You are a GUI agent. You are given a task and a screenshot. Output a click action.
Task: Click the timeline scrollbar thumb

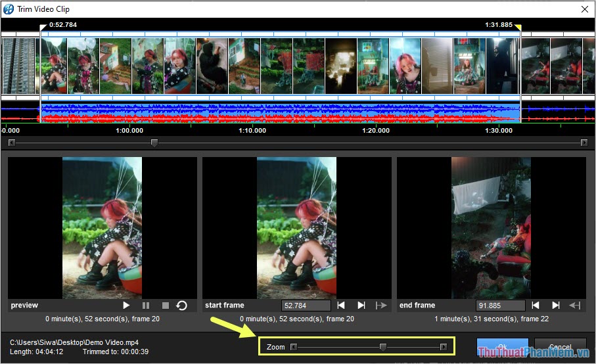[x=154, y=143]
